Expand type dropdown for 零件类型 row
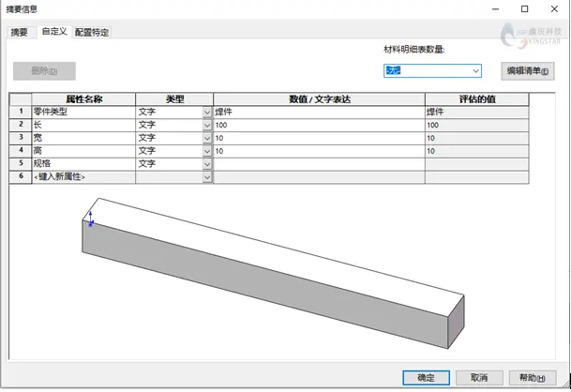The height and width of the screenshot is (392, 571). tap(207, 113)
